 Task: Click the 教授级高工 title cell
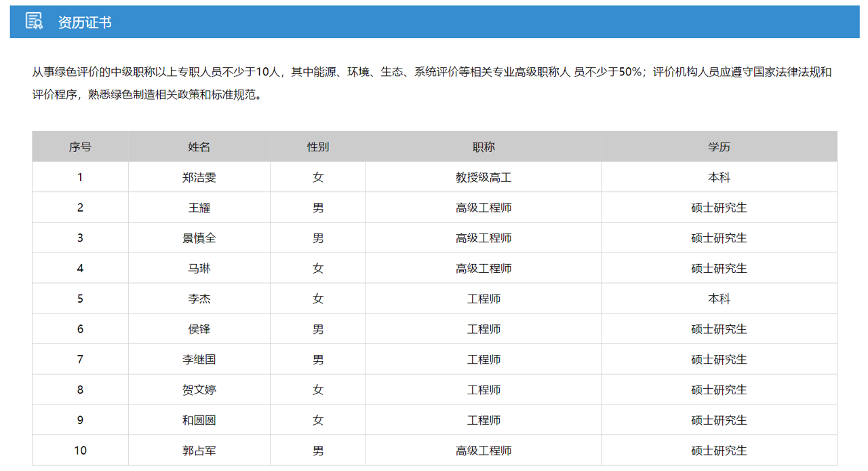coord(484,177)
